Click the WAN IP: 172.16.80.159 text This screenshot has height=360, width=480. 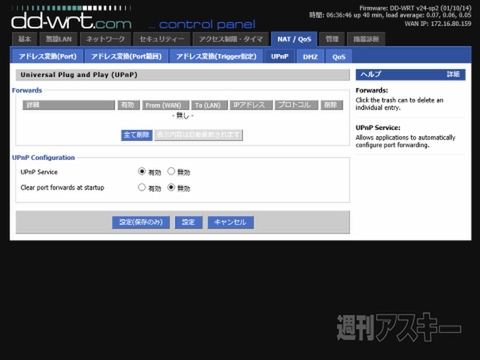pyautogui.click(x=438, y=24)
